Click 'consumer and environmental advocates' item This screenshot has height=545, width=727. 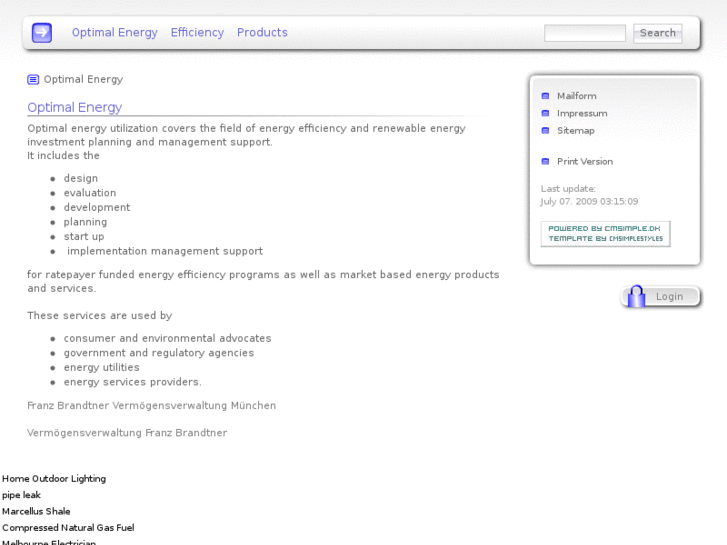click(167, 338)
